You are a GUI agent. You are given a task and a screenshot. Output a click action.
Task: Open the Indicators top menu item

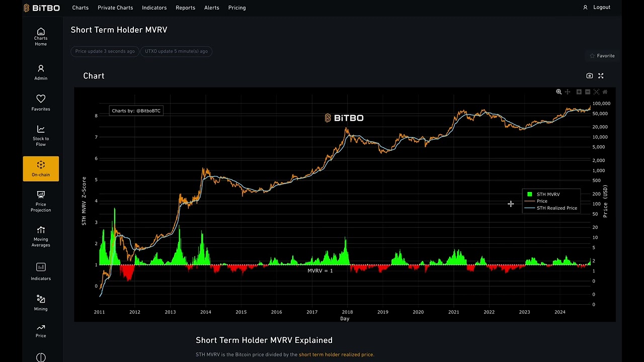(154, 8)
